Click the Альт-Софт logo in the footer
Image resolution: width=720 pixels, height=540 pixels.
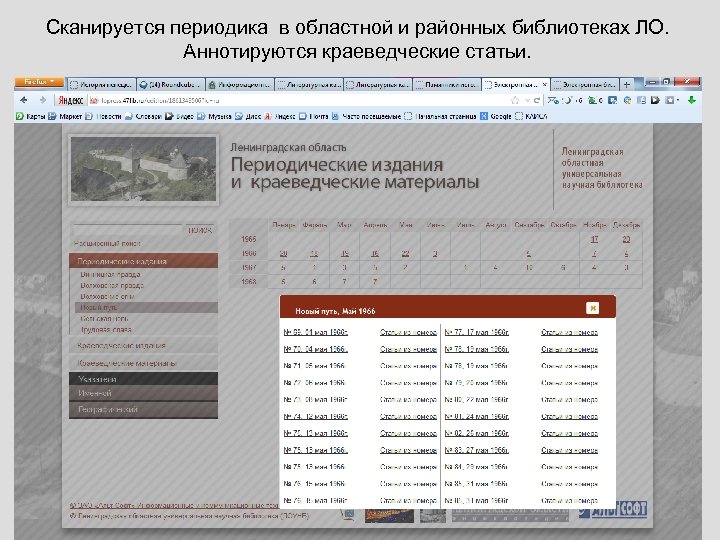[x=613, y=510]
